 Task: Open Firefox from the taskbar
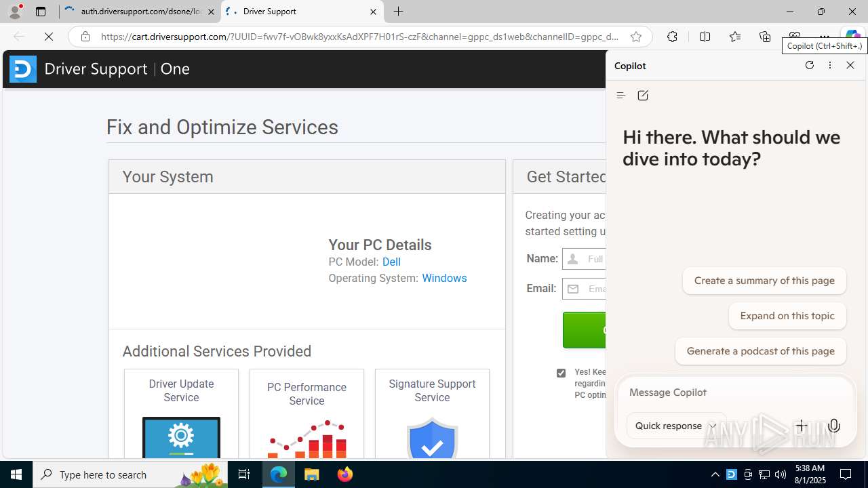pos(345,474)
